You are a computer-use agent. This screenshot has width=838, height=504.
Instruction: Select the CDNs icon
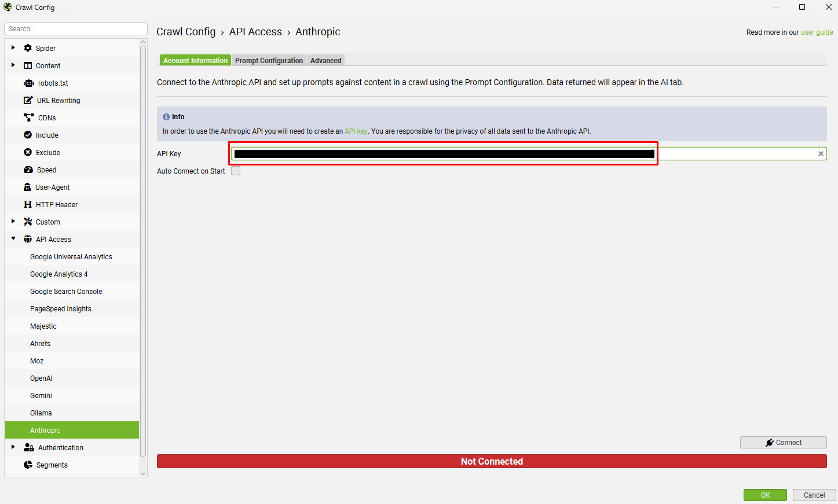[28, 117]
